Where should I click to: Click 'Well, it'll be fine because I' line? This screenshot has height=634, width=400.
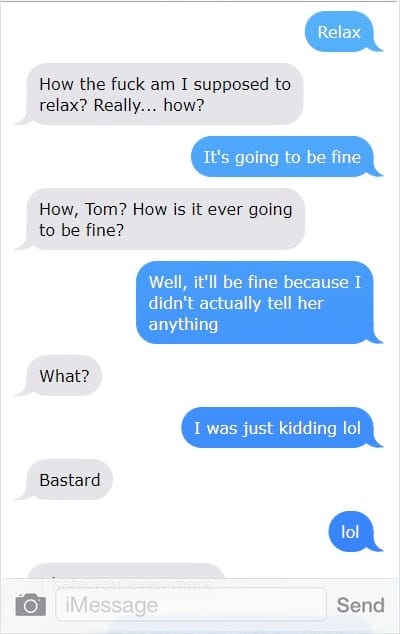click(254, 282)
